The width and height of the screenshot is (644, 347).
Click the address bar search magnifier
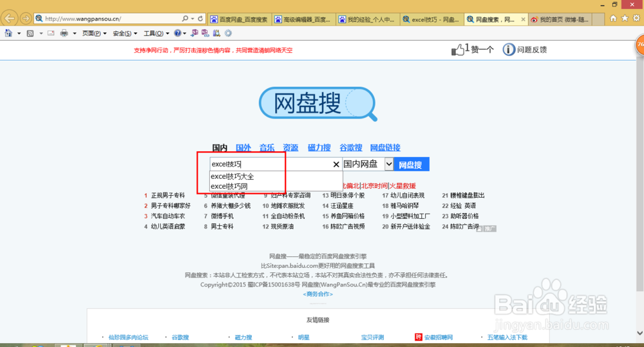pyautogui.click(x=185, y=19)
